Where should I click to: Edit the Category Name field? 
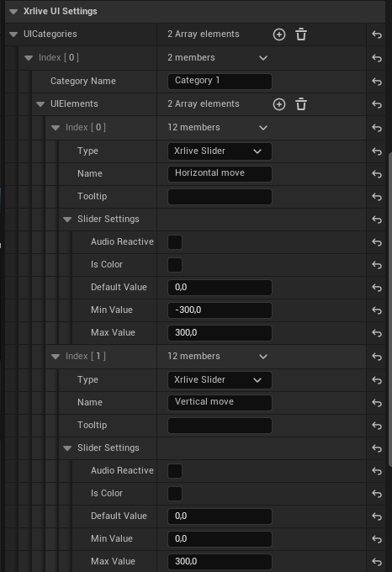[x=220, y=82]
